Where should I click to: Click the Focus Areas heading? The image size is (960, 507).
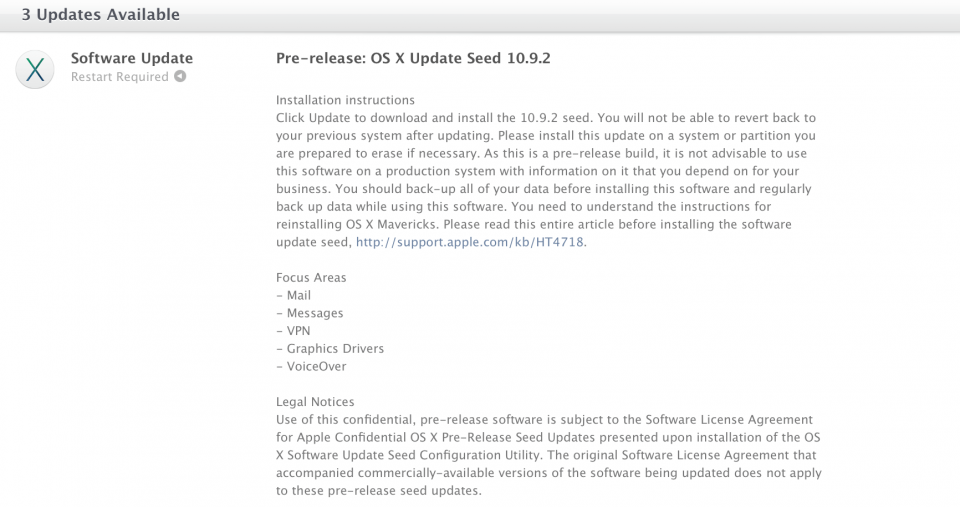(x=311, y=277)
